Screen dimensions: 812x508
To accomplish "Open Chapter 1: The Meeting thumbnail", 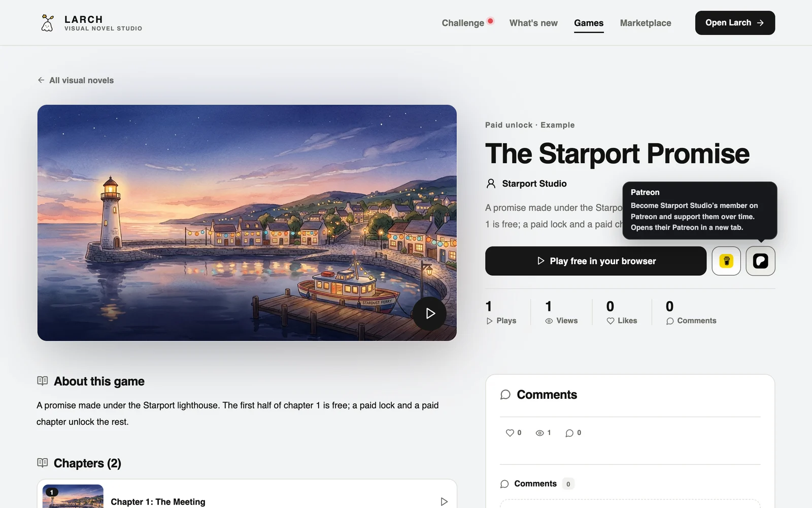I will pos(73,496).
